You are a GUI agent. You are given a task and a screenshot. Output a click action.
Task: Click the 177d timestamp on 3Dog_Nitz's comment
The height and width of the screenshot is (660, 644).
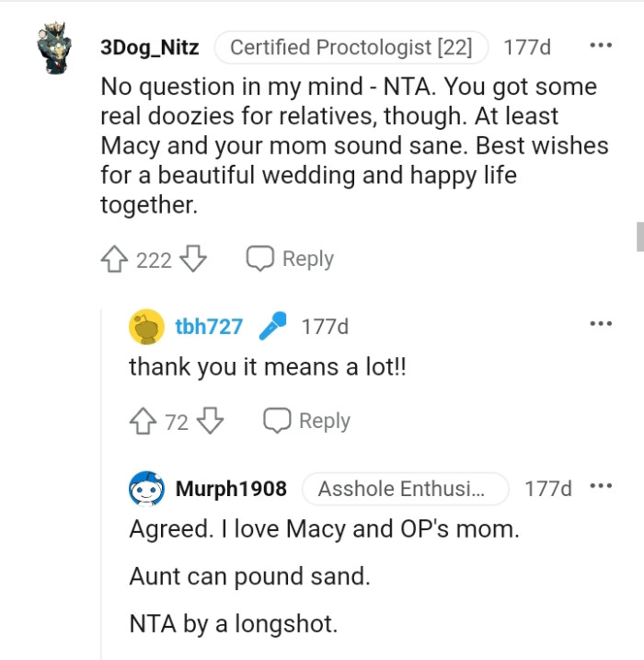pos(527,48)
